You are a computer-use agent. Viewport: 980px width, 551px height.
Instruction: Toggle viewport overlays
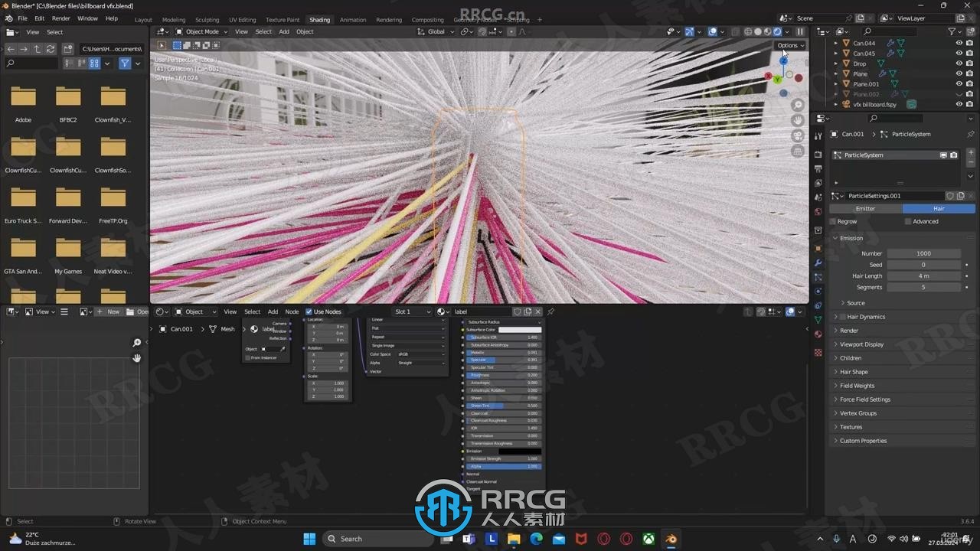click(x=712, y=32)
